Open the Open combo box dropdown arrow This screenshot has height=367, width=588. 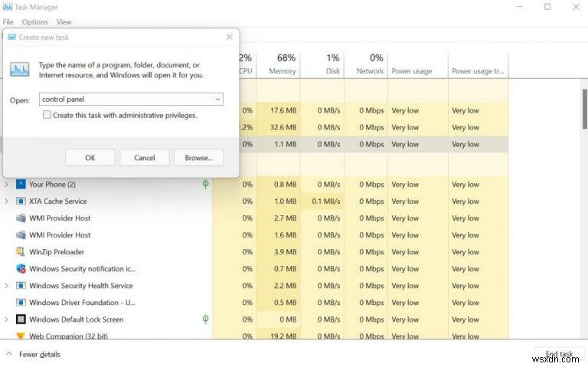217,100
